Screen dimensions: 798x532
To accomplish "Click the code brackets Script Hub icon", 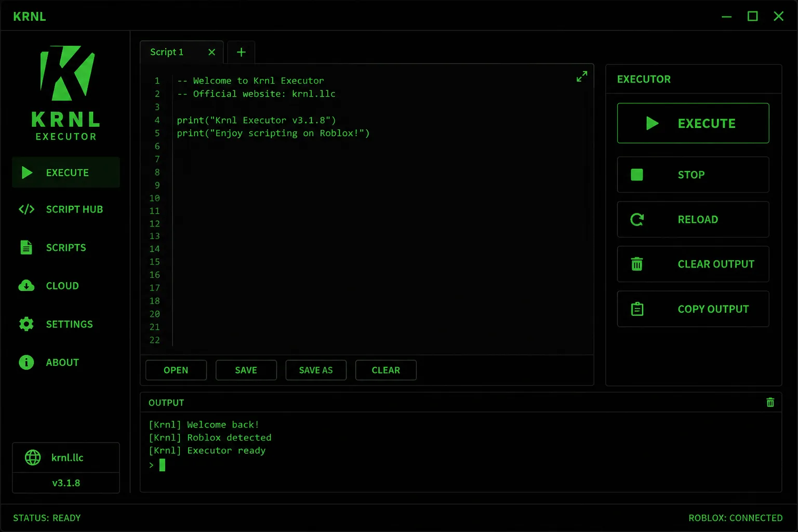I will [26, 209].
